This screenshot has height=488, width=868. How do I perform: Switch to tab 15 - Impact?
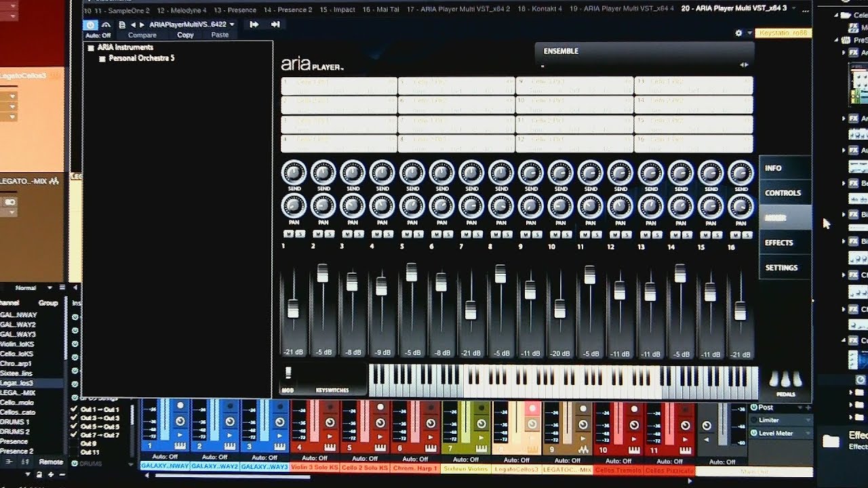point(337,10)
